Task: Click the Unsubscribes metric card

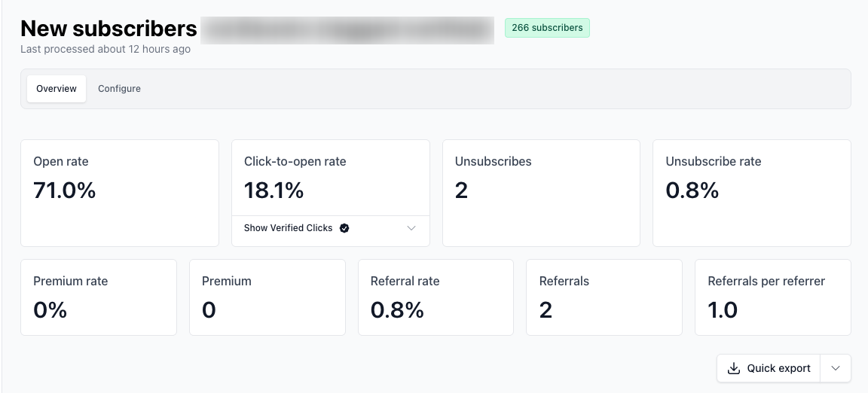Action: click(541, 193)
